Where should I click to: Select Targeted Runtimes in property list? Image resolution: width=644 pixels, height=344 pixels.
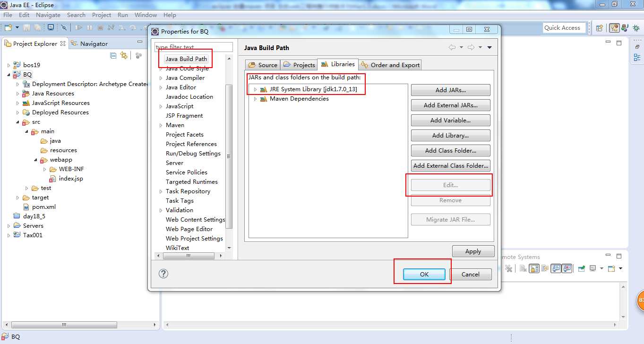192,182
